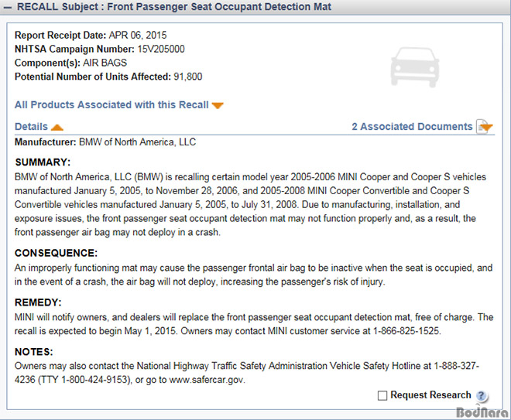Click MINI customer service number 1-866-825-1525
The image size is (511, 420).
(406, 331)
